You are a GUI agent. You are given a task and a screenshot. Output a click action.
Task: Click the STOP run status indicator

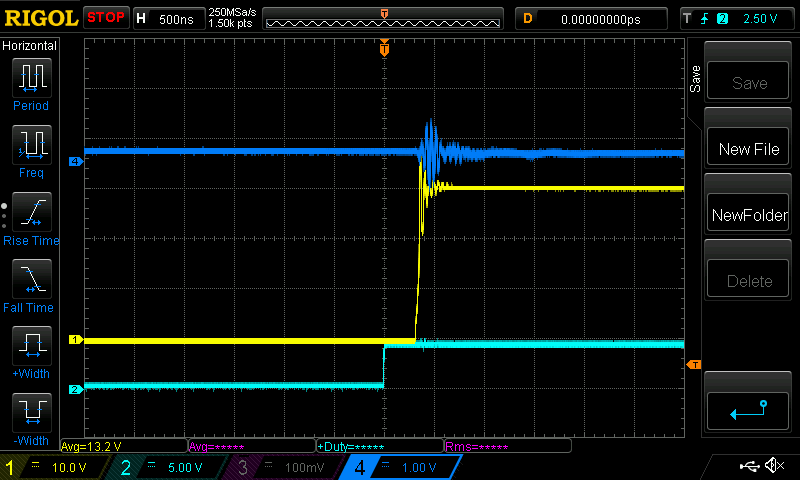[x=105, y=18]
